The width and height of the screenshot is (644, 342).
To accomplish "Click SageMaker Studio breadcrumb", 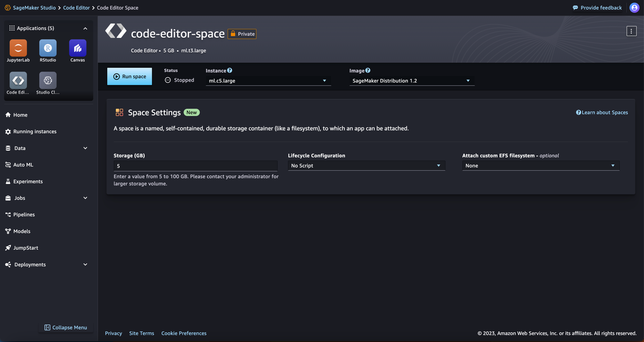I will [x=34, y=8].
